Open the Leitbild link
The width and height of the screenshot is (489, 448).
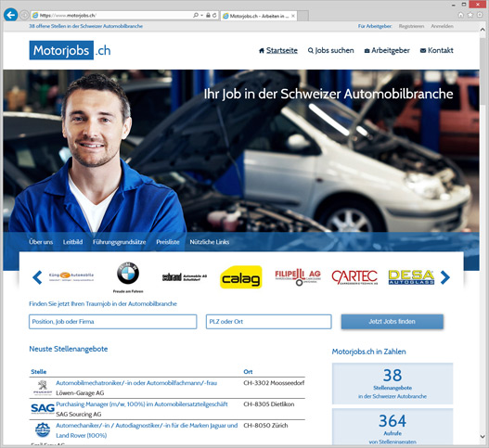click(x=72, y=242)
